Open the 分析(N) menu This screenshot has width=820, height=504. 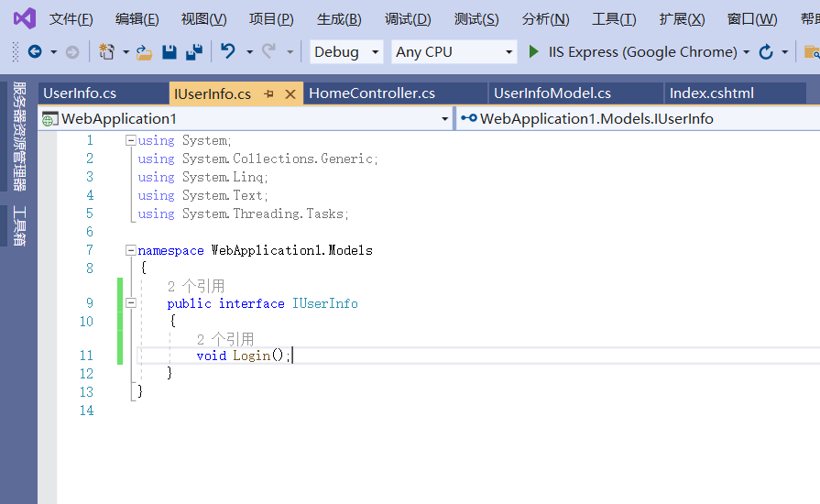545,19
